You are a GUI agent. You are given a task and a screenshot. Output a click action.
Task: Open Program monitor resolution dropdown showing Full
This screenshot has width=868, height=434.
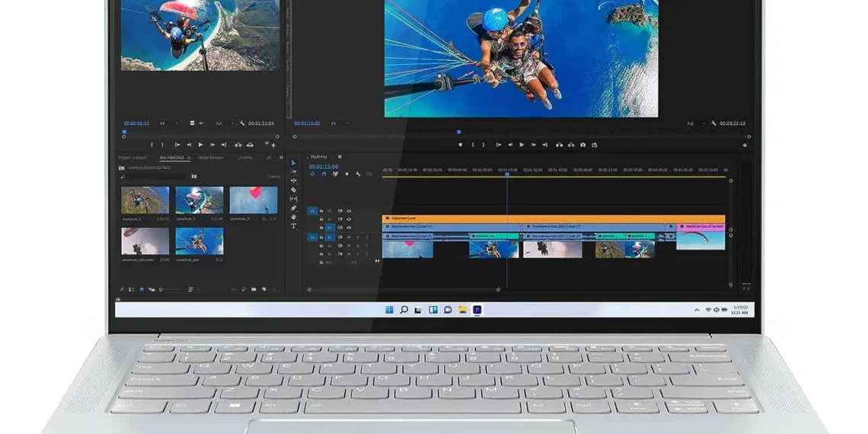click(x=692, y=123)
